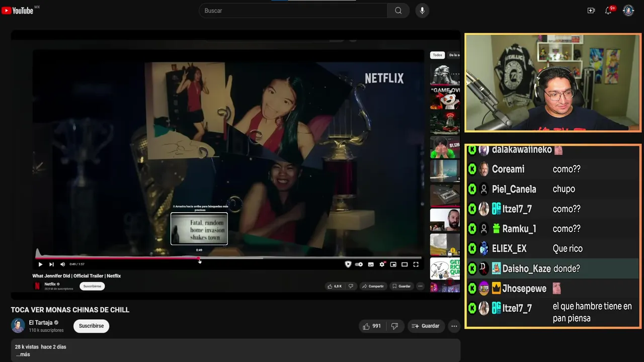The width and height of the screenshot is (644, 362).
Task: Skip to next video in inner player
Action: coord(51,264)
